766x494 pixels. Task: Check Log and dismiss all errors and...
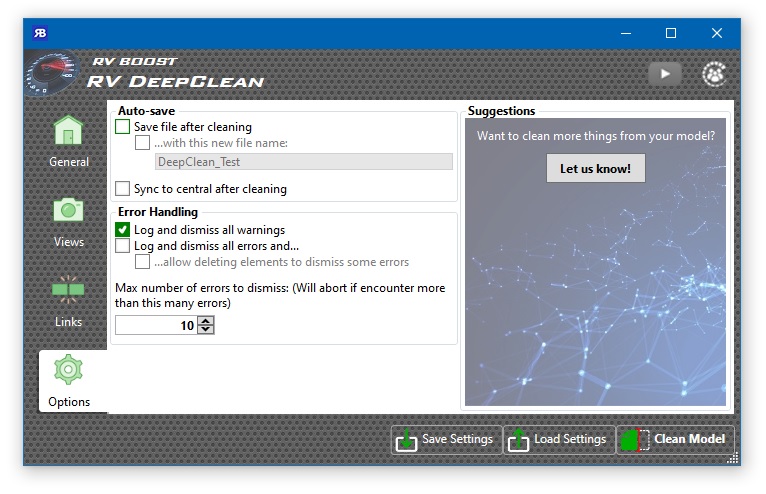122,245
